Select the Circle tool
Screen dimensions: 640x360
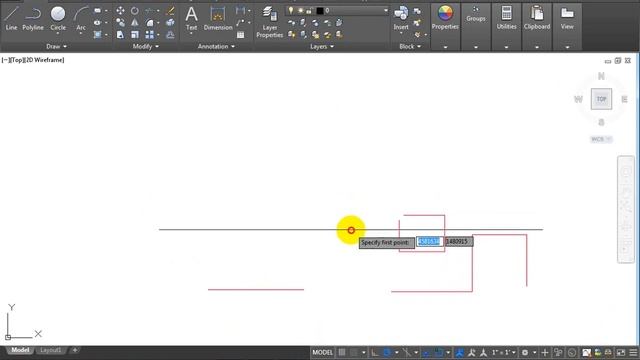click(58, 18)
